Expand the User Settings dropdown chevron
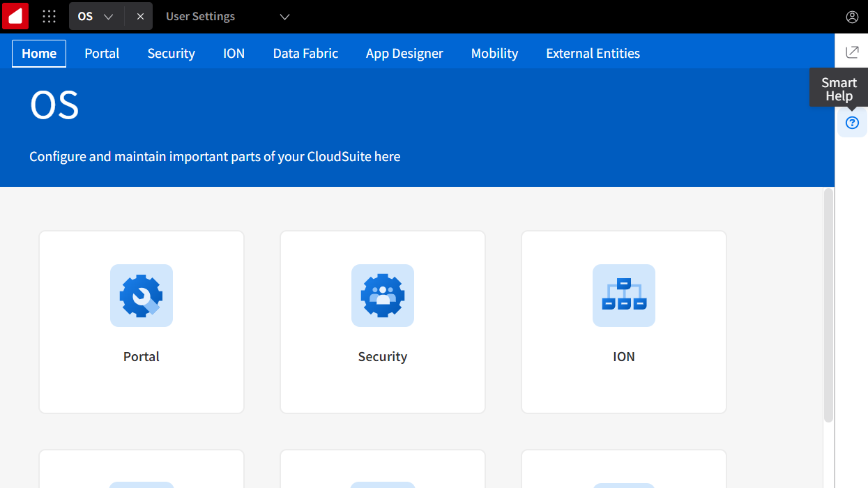 [x=284, y=17]
